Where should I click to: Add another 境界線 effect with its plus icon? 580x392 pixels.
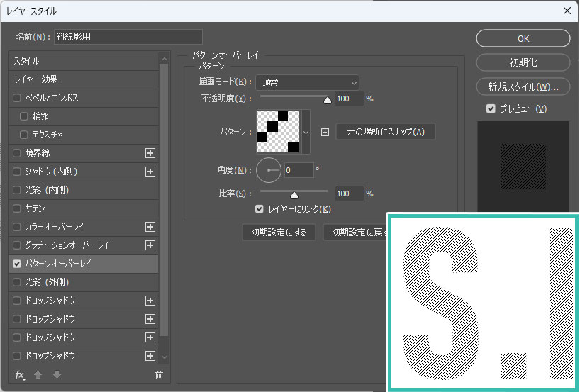[x=150, y=153]
